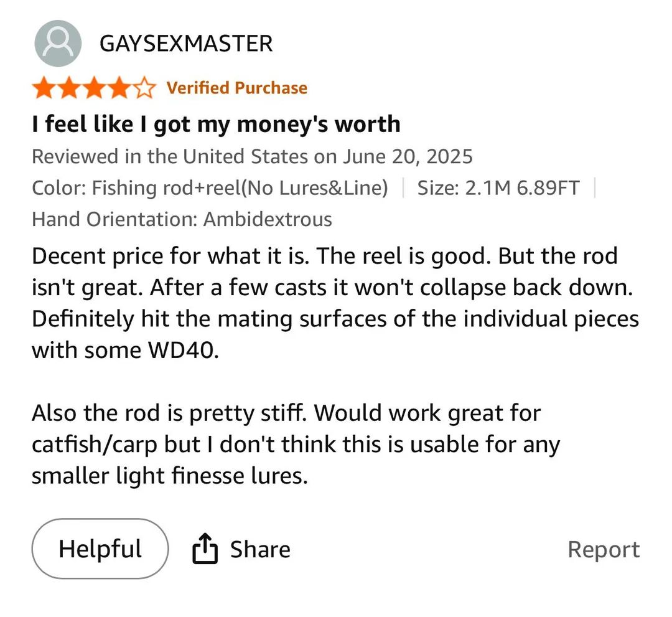This screenshot has height=617, width=672.
Task: Click the "Reviewed in the United States" date line
Action: pos(252,156)
